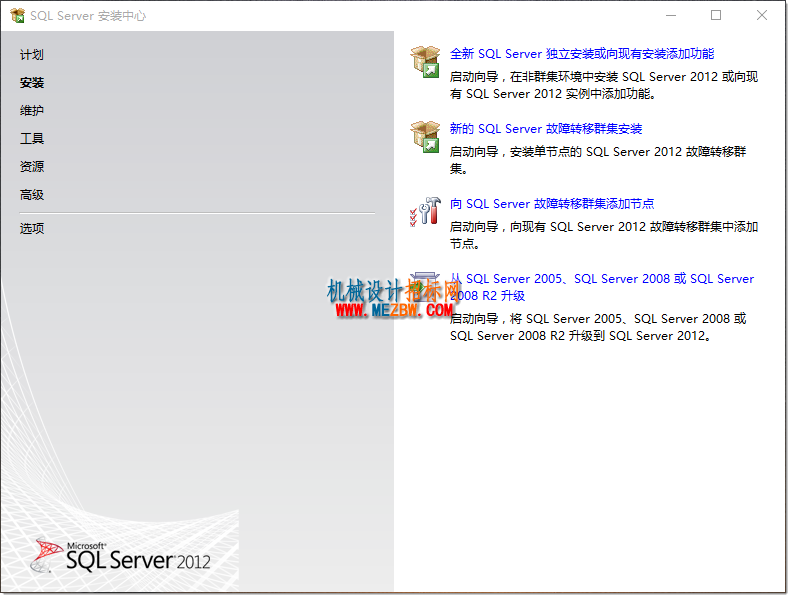Minimize the SQL Server 安装中心 window

tap(670, 16)
